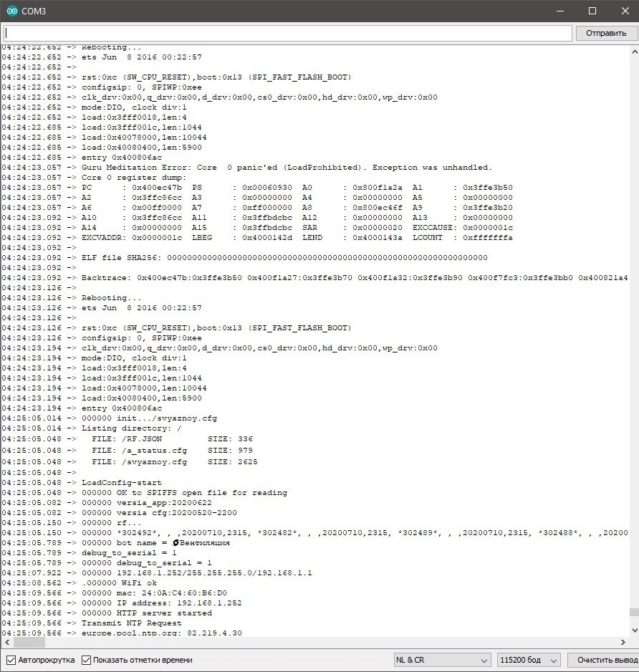Click the horizontal scrollbar left arrow

pyautogui.click(x=7, y=642)
